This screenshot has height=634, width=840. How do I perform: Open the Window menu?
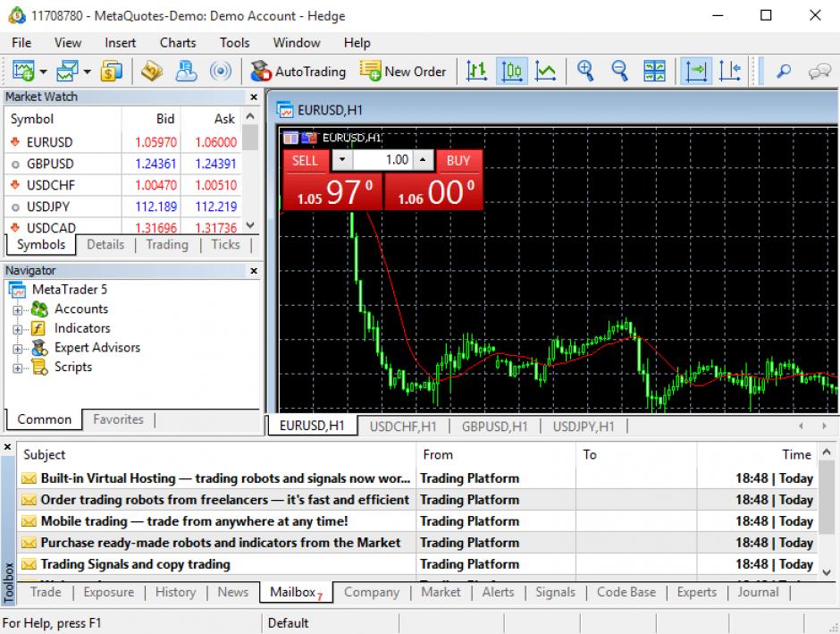[x=297, y=43]
